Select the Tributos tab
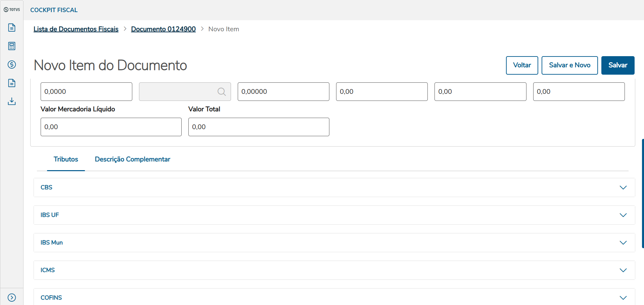 [x=66, y=159]
